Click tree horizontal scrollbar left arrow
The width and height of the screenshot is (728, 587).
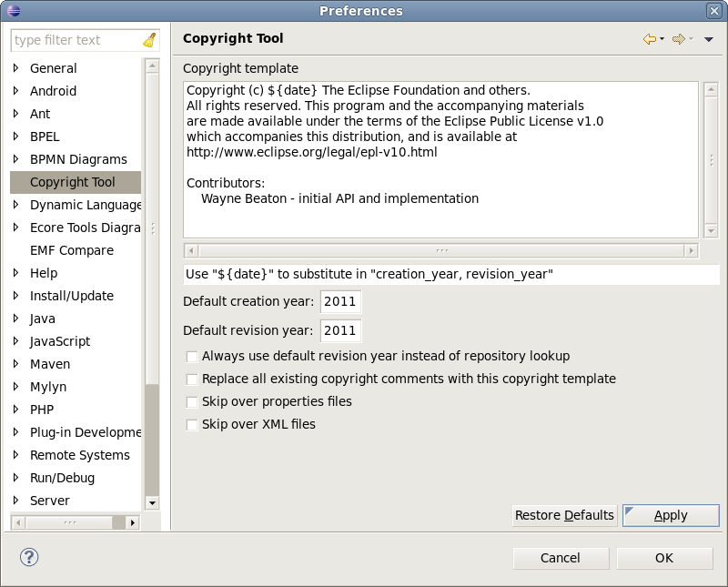18,523
